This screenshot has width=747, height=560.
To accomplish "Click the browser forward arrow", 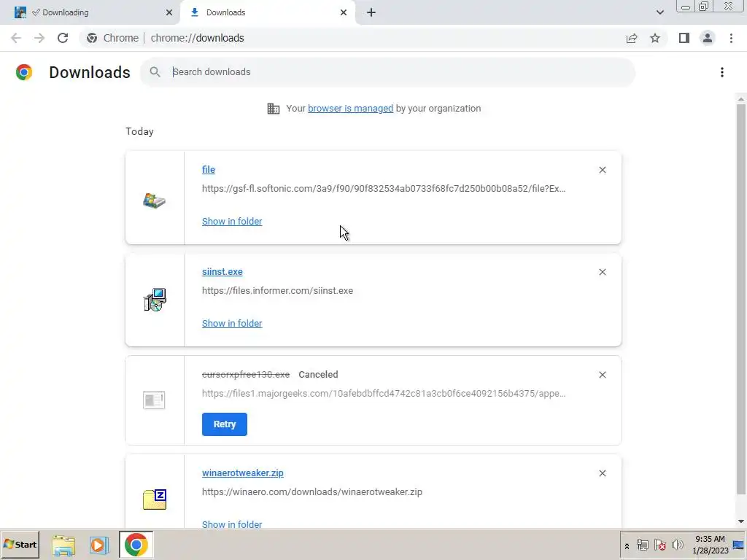I will click(x=39, y=38).
